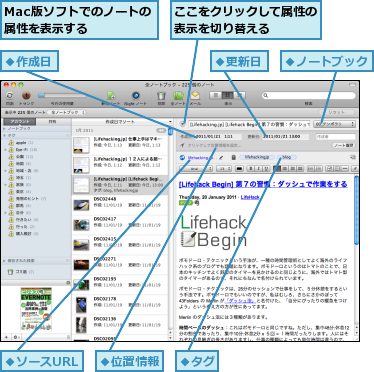Click the blog tag pill

tap(287, 157)
